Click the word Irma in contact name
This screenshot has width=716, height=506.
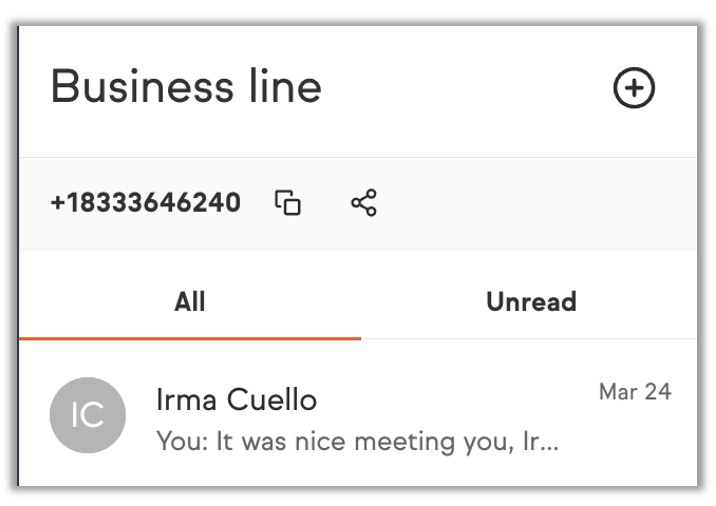[187, 400]
